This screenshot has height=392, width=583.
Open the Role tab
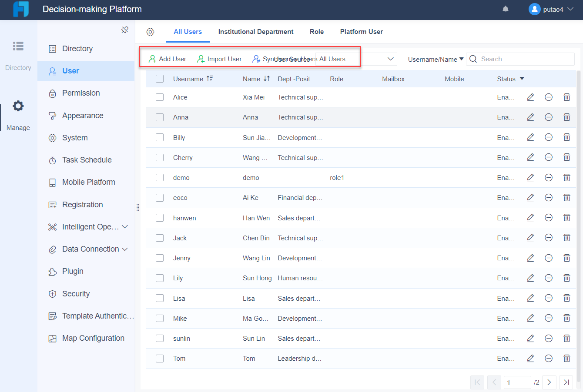[316, 32]
